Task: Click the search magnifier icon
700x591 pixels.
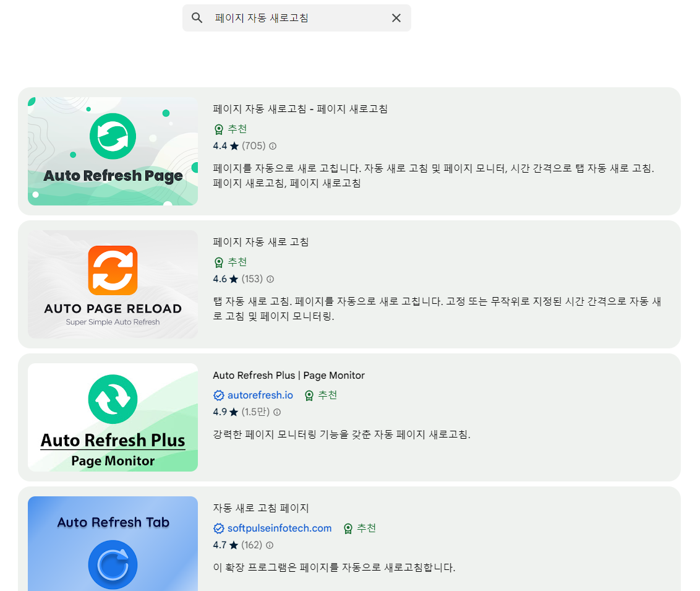Action: tap(197, 18)
